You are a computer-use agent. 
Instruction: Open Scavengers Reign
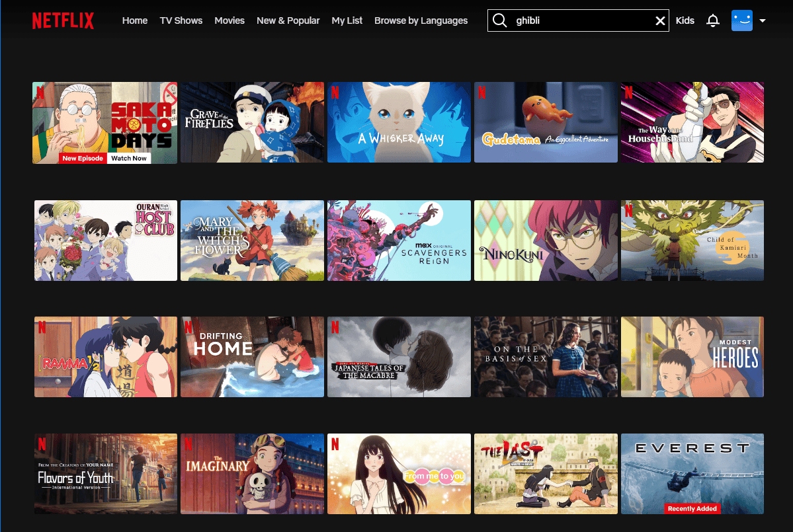399,241
